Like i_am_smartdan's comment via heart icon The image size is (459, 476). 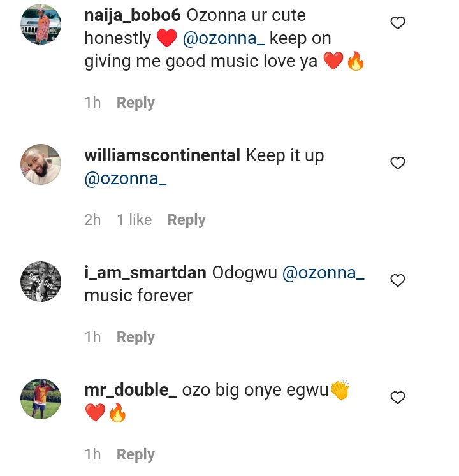pos(398,280)
